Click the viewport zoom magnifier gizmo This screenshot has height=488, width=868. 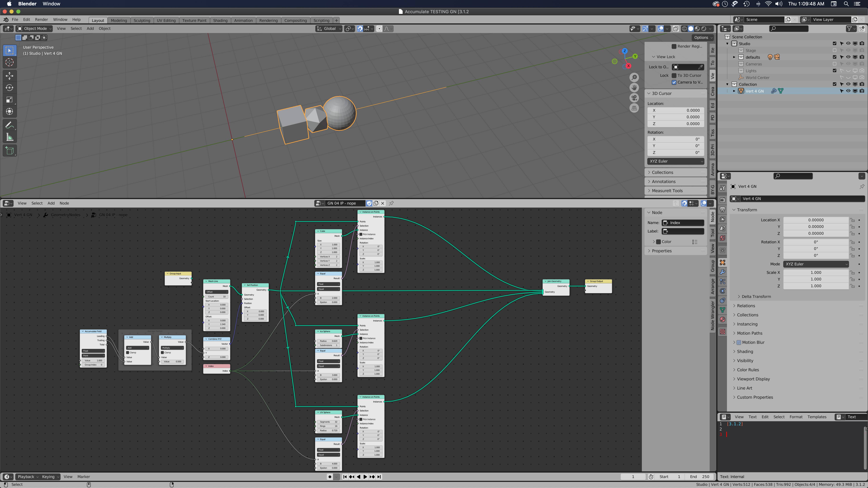(634, 77)
